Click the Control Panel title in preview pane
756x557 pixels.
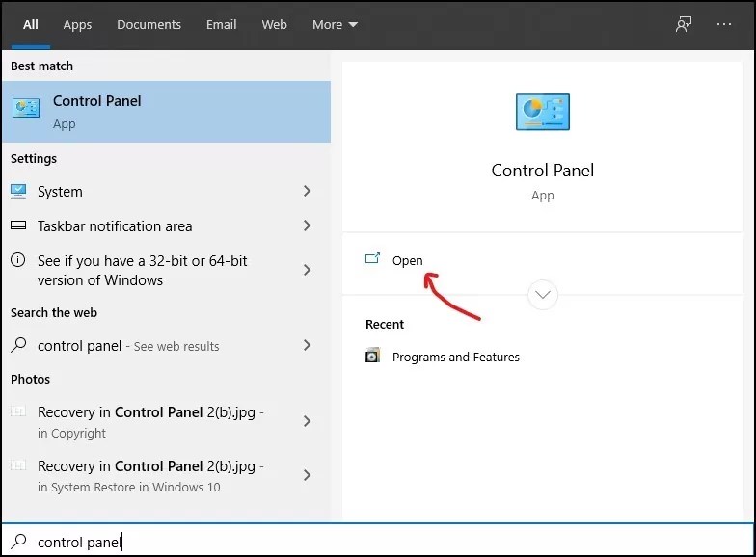pos(542,170)
